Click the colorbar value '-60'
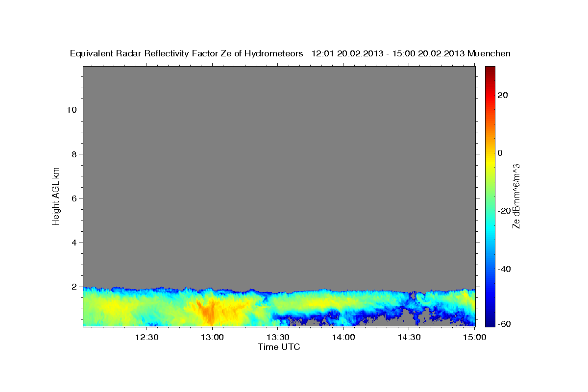588x392 pixels. [x=504, y=324]
